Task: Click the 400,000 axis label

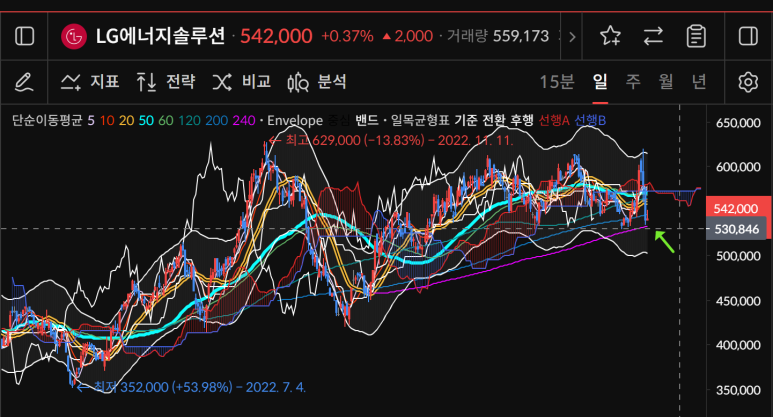Action: tap(738, 345)
